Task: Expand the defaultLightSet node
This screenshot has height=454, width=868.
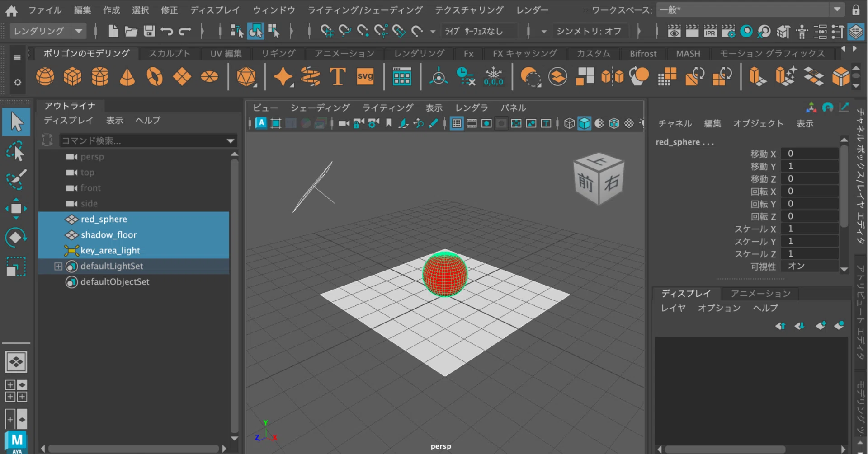Action: (x=58, y=267)
